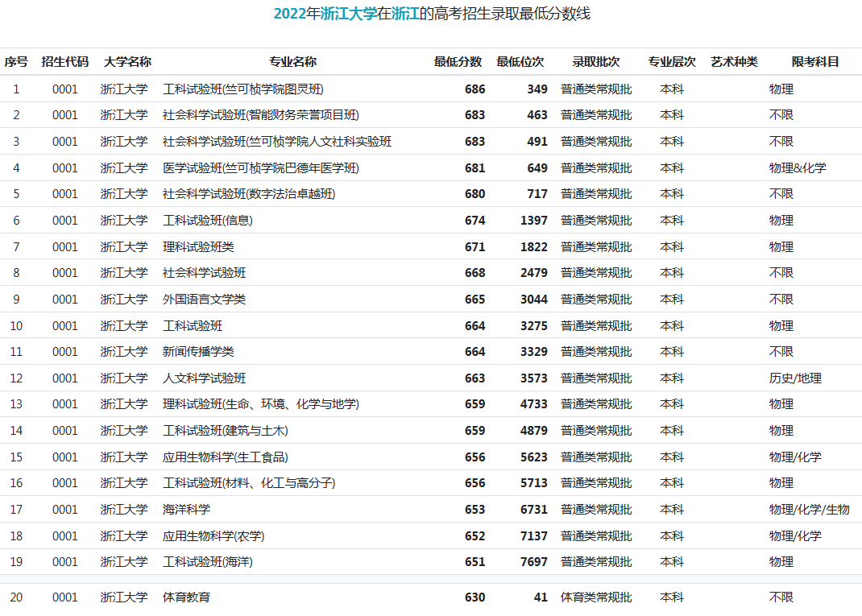Select the plain 工科试验班 major in row 10
862x616 pixels.
click(x=193, y=326)
